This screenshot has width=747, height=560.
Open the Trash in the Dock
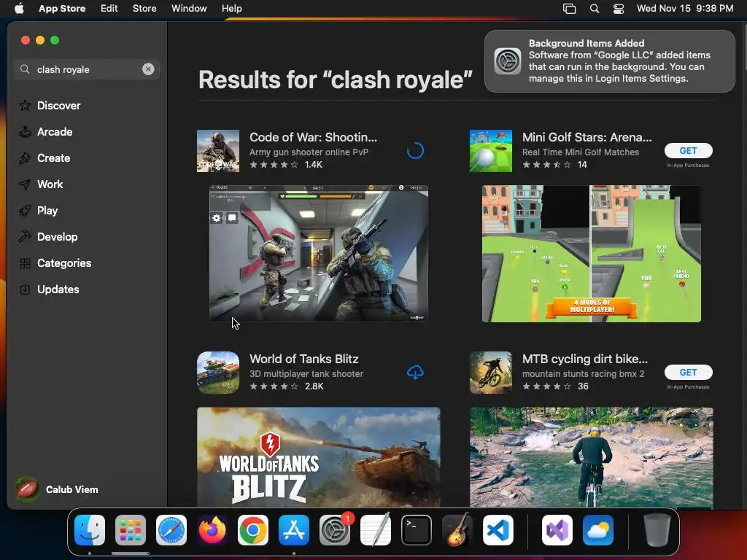click(x=657, y=530)
